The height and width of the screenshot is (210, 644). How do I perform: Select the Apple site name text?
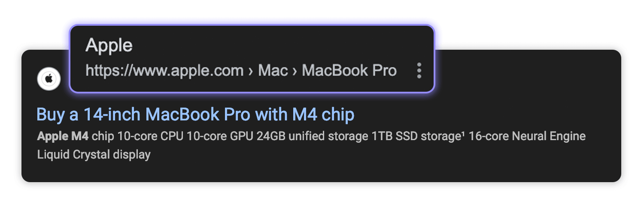(109, 45)
